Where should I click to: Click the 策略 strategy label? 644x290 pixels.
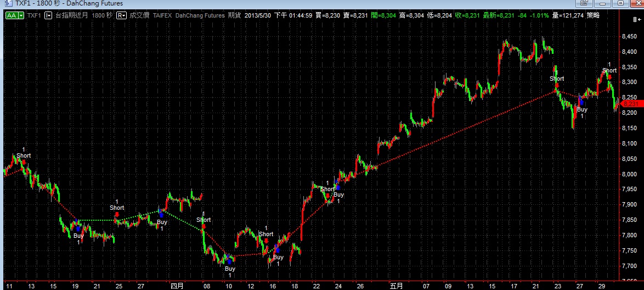[x=593, y=15]
